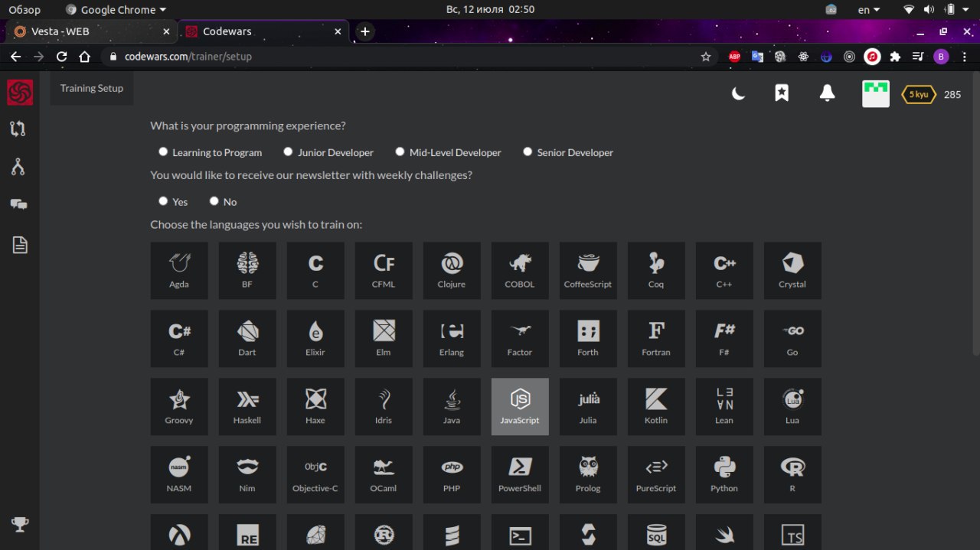This screenshot has width=980, height=550.
Task: Choose the BF language tile
Action: point(247,271)
